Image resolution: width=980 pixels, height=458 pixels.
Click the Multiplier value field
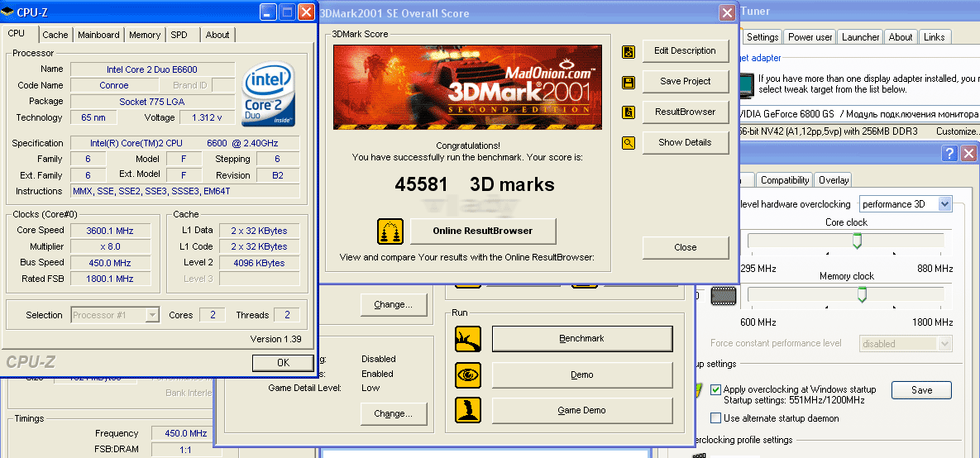pyautogui.click(x=110, y=247)
